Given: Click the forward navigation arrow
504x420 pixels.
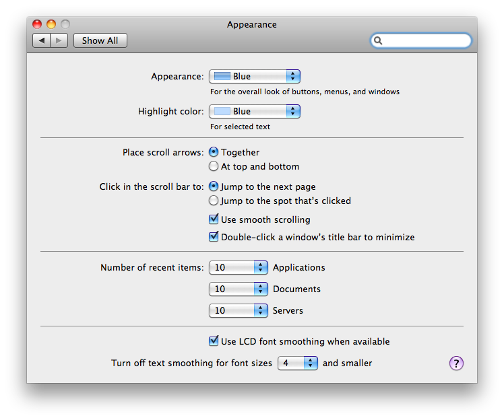Looking at the screenshot, I should [59, 40].
